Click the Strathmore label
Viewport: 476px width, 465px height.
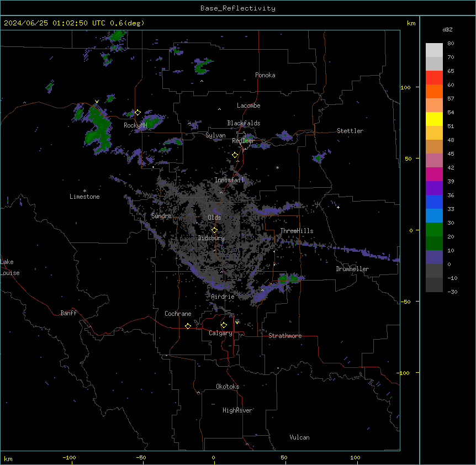(285, 336)
